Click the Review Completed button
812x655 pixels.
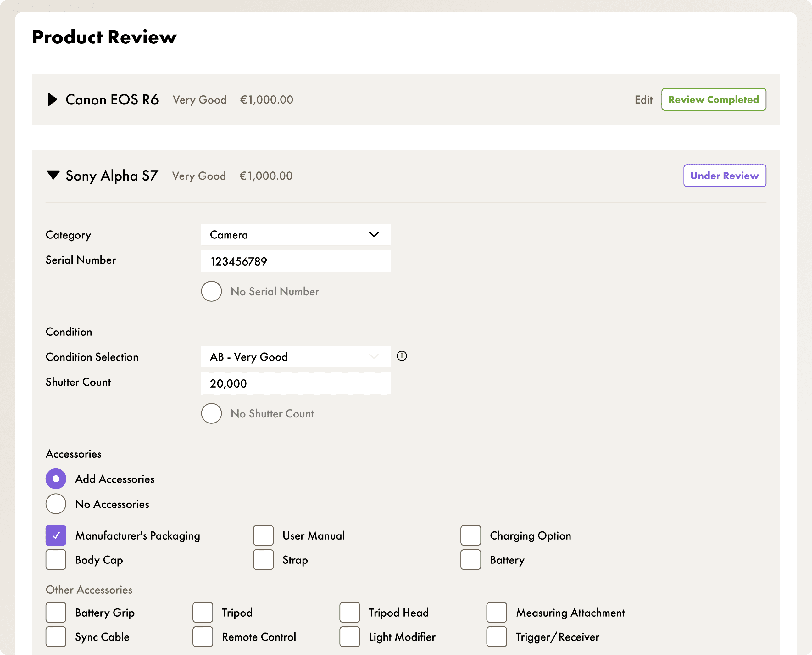(x=713, y=100)
